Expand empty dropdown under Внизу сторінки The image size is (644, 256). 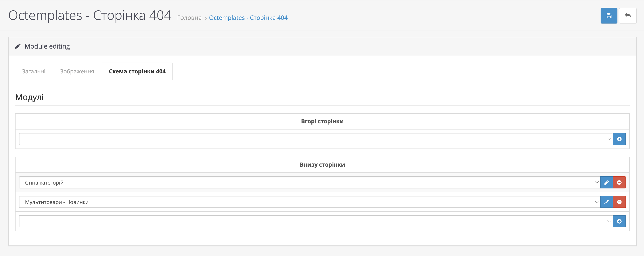tap(316, 221)
